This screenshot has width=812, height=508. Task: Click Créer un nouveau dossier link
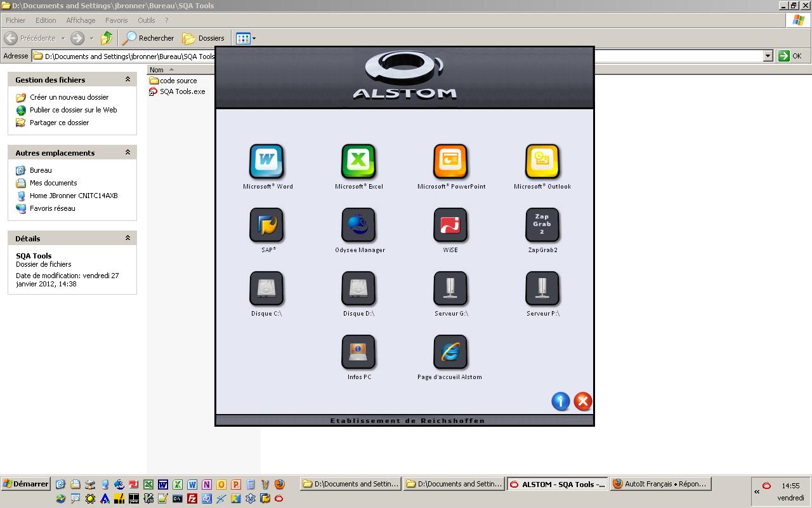(69, 97)
